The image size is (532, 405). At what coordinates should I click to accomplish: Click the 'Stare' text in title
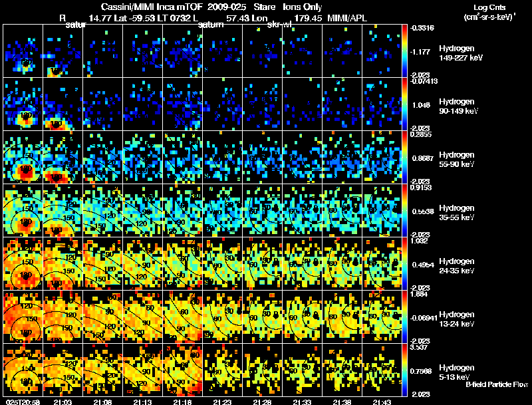264,7
